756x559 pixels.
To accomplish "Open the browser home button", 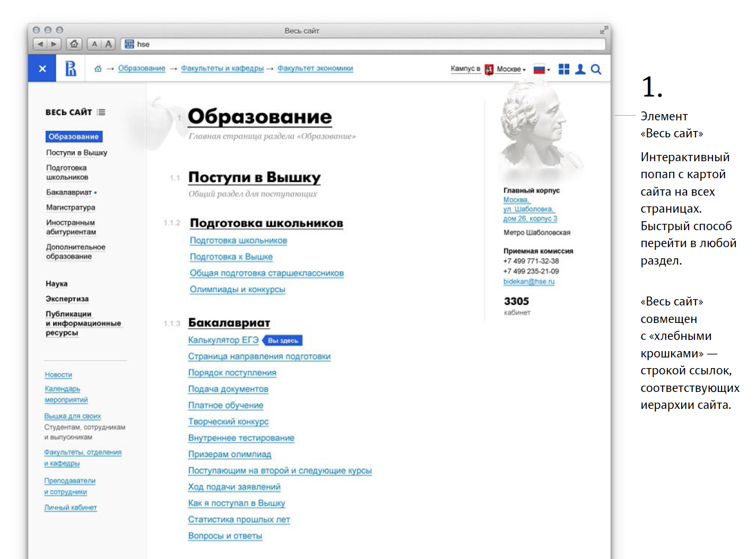I will (x=74, y=44).
